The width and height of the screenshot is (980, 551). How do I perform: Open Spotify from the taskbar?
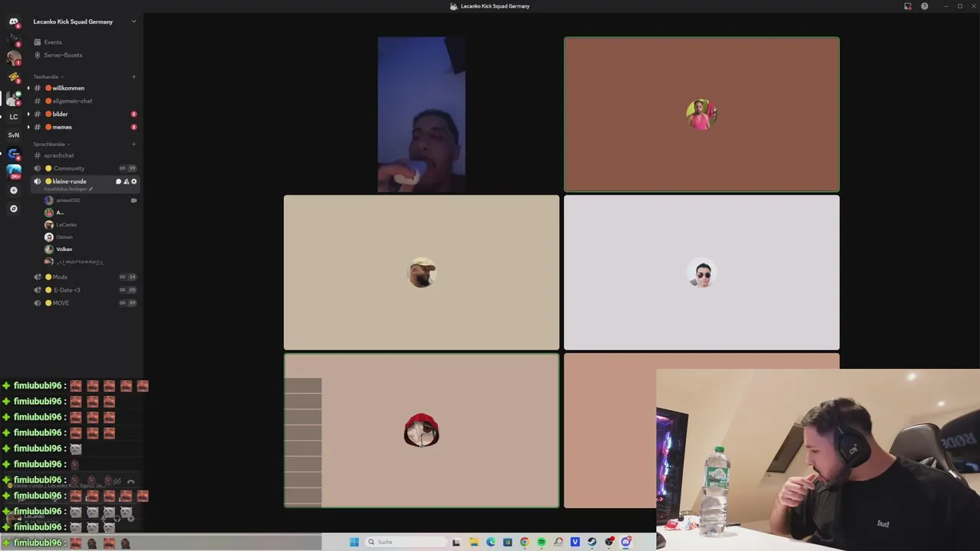[x=541, y=542]
